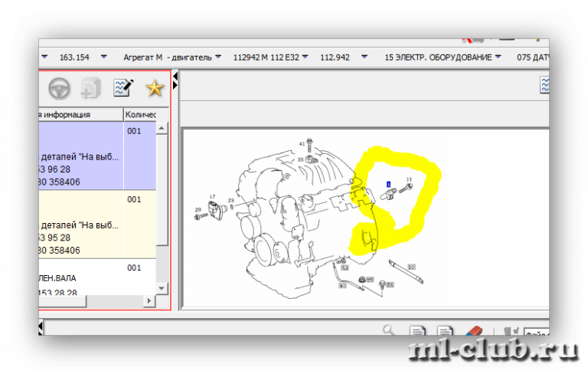
Task: Click the wavy lines icon at right edge
Action: [545, 84]
